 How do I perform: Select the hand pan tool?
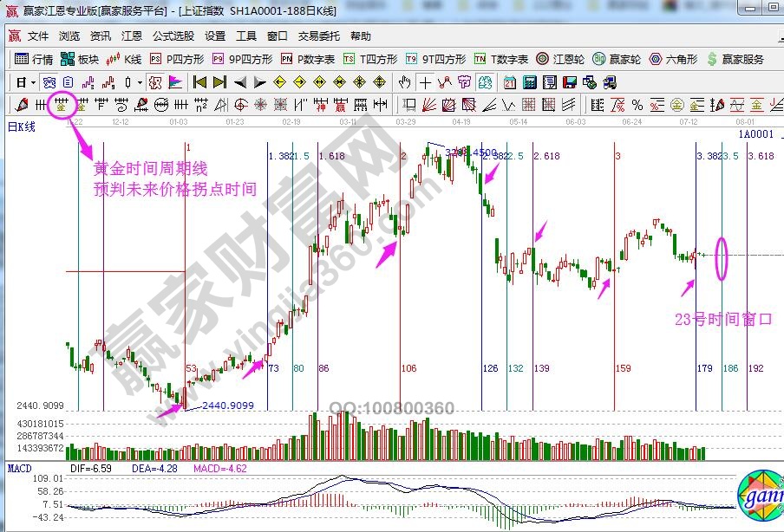tap(404, 82)
